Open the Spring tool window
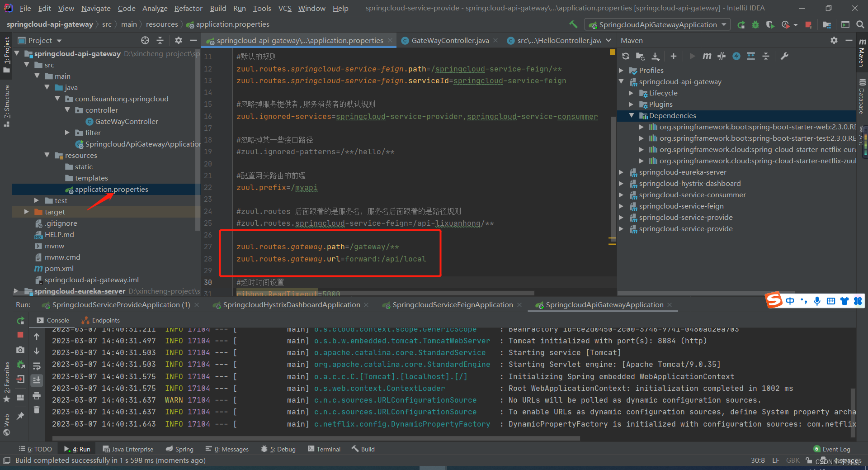868x470 pixels. point(179,449)
